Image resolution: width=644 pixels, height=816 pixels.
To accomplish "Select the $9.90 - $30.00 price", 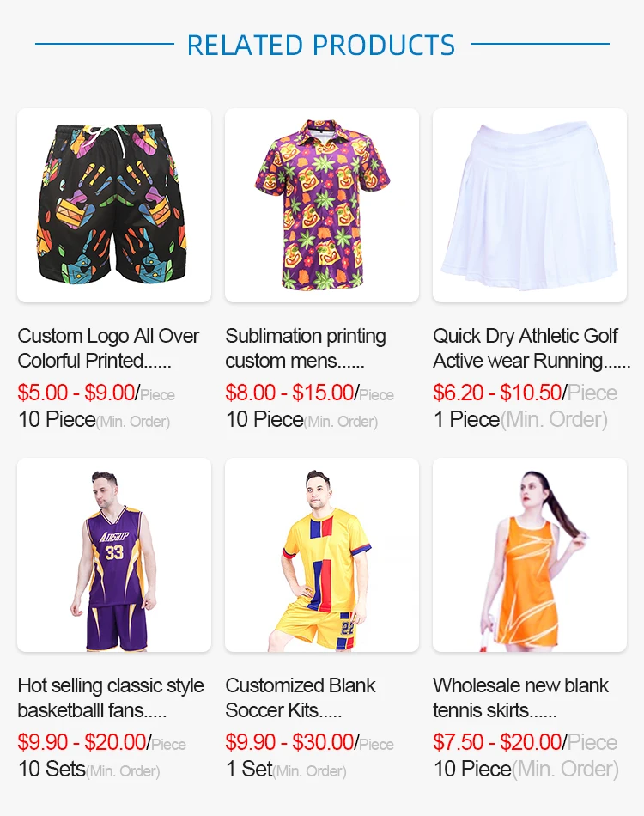I will (x=289, y=742).
